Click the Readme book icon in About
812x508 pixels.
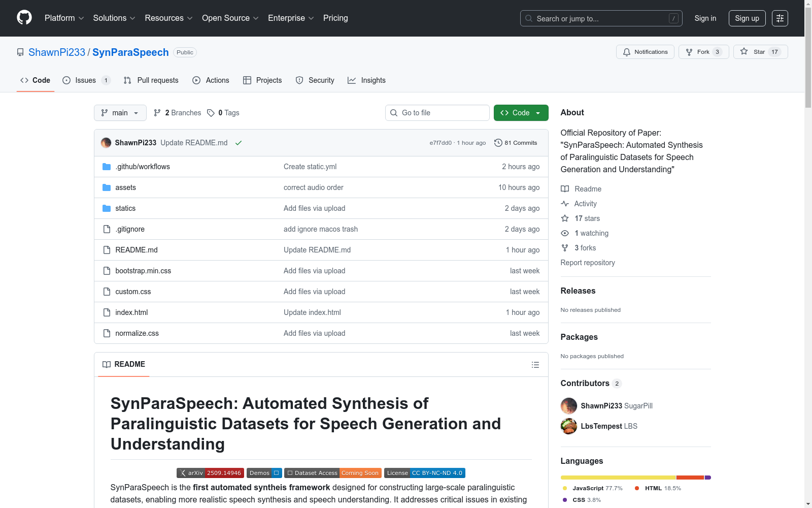pos(565,189)
